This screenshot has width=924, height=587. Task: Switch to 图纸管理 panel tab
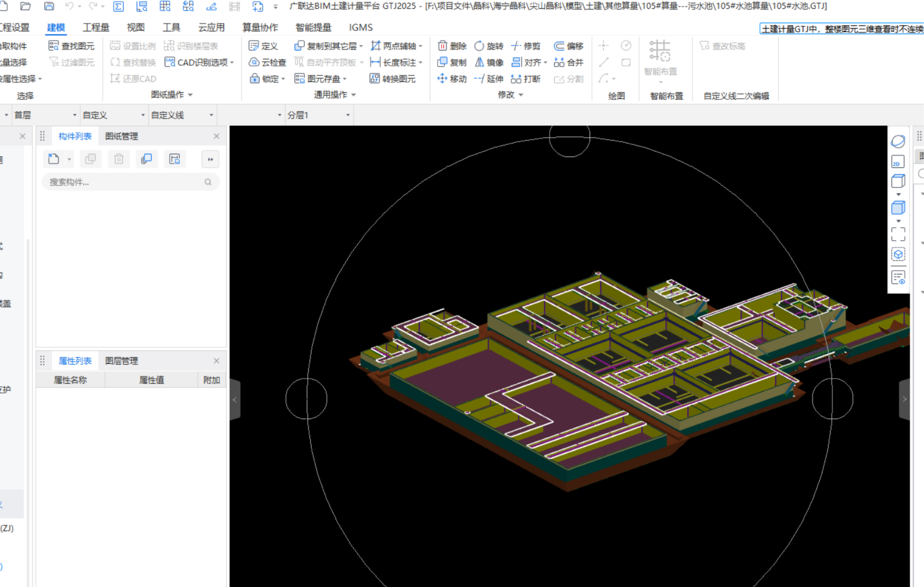tap(122, 136)
